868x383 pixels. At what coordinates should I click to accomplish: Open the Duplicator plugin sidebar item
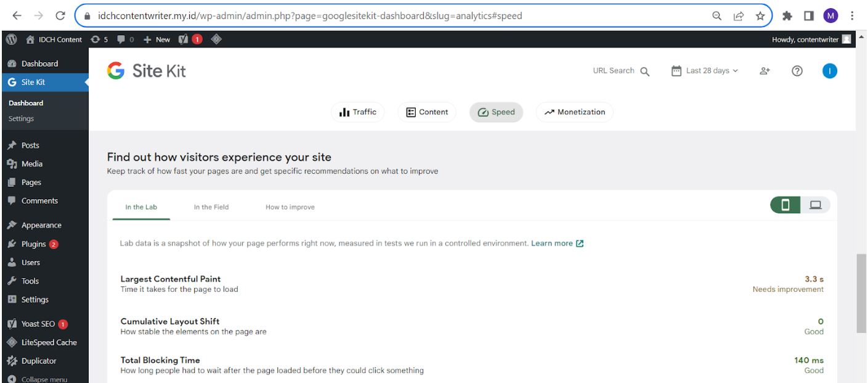pyautogui.click(x=34, y=360)
